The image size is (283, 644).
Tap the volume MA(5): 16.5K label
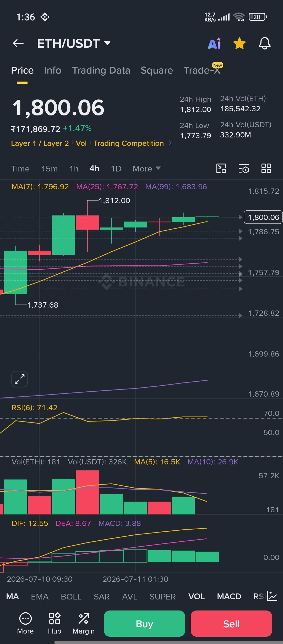pyautogui.click(x=157, y=462)
